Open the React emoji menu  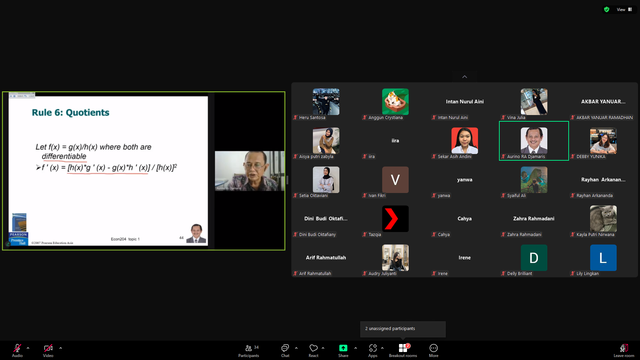pos(313,350)
